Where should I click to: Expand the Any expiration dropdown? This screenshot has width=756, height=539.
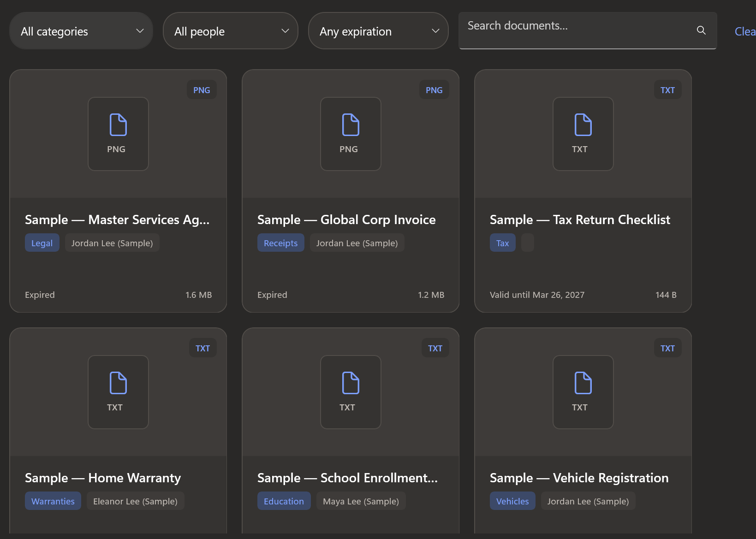[x=378, y=31]
